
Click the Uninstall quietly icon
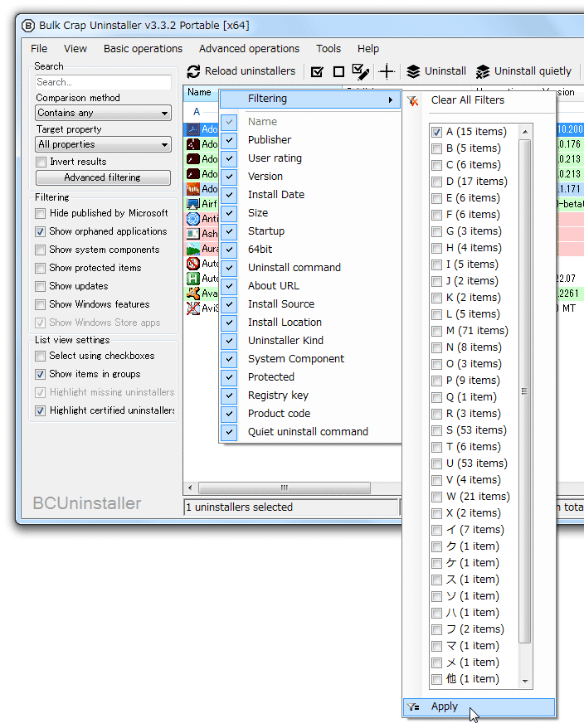pos(483,71)
